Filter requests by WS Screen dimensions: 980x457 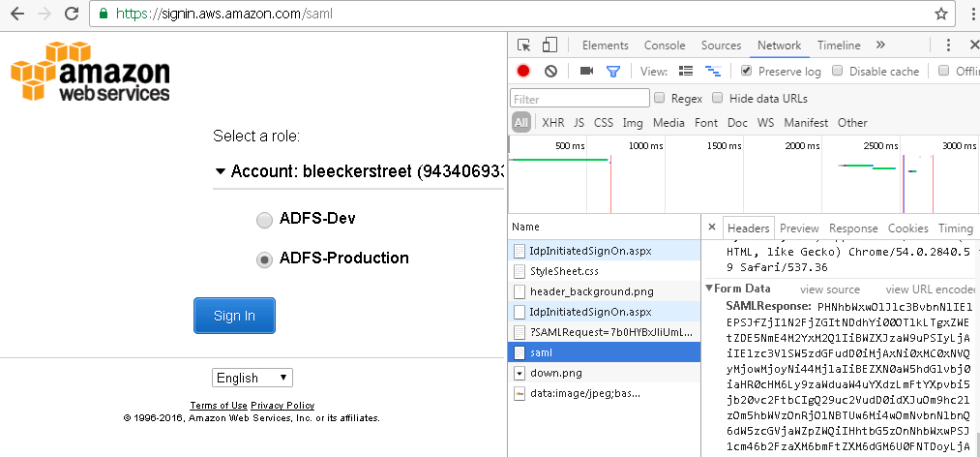[765, 123]
